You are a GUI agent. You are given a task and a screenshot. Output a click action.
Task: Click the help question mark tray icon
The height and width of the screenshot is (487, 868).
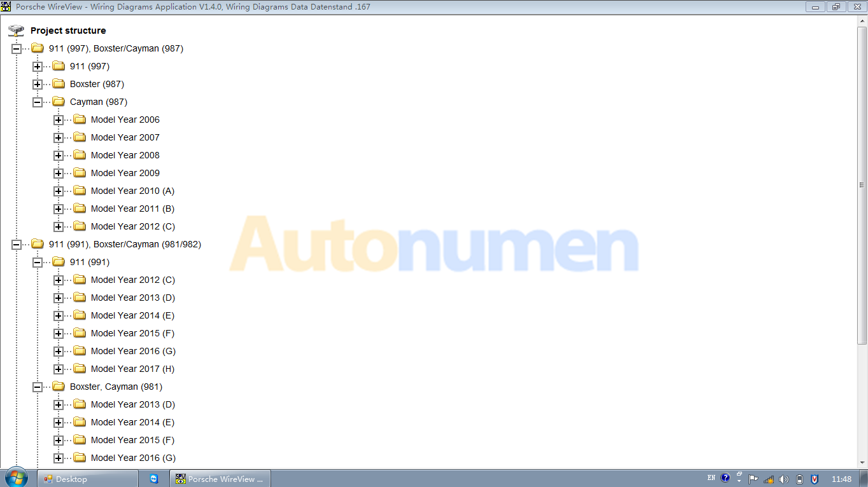click(725, 478)
